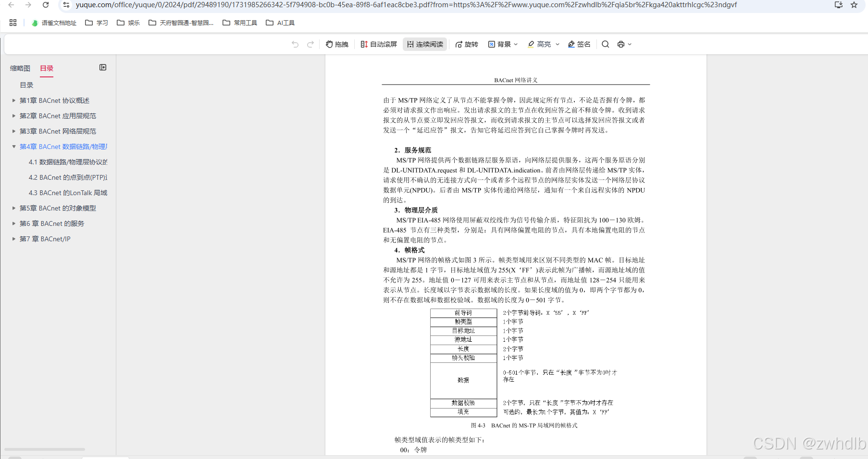Image resolution: width=868 pixels, height=459 pixels.
Task: Open the AI工具 bookmark folder
Action: pyautogui.click(x=280, y=23)
